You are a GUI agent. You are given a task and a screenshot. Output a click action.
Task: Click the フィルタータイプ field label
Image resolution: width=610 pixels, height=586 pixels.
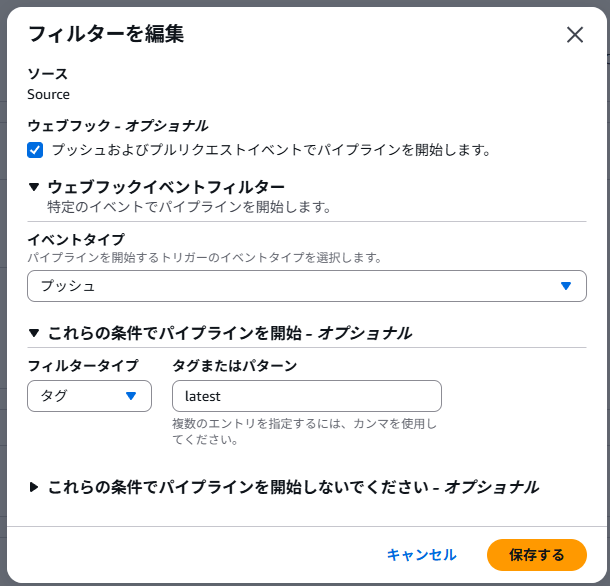point(83,365)
